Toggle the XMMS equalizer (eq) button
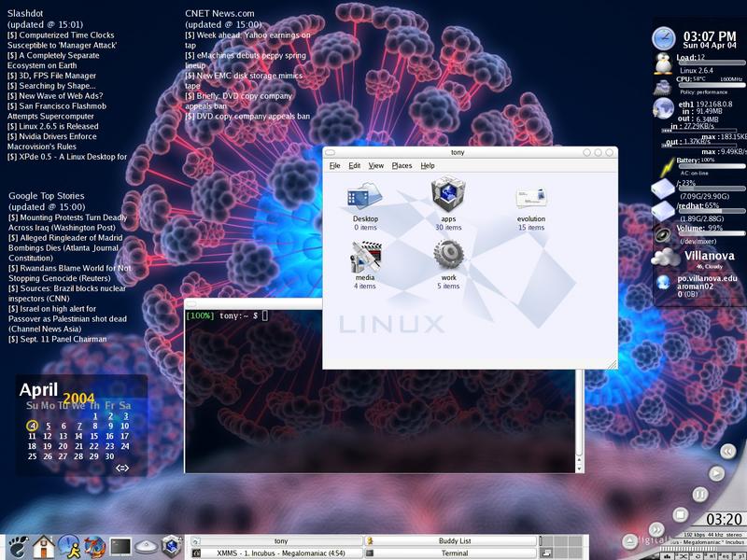Viewport: 747px width, 560px height. point(725,556)
